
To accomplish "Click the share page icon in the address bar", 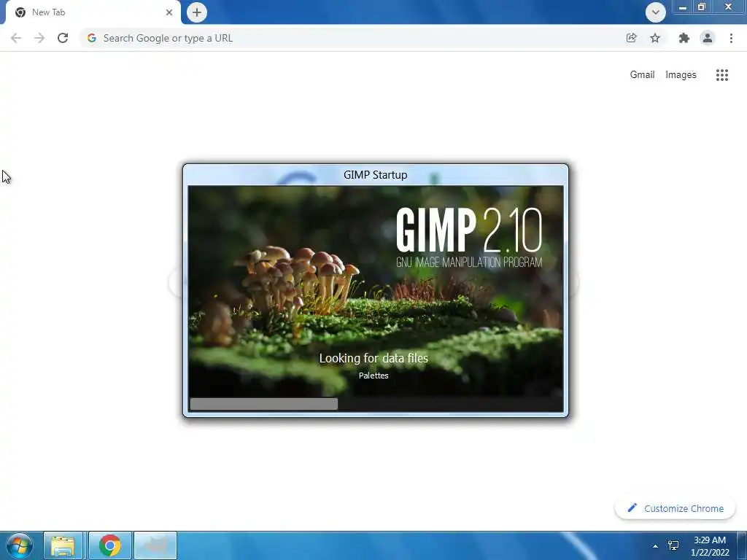I will 631,38.
